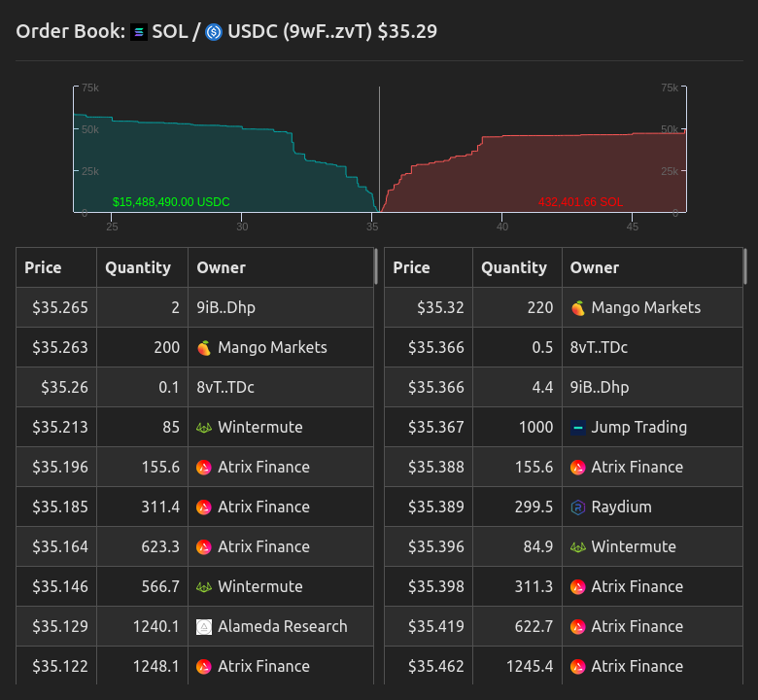This screenshot has width=758, height=700.
Task: Click bid price $35.265
Action: click(x=60, y=307)
